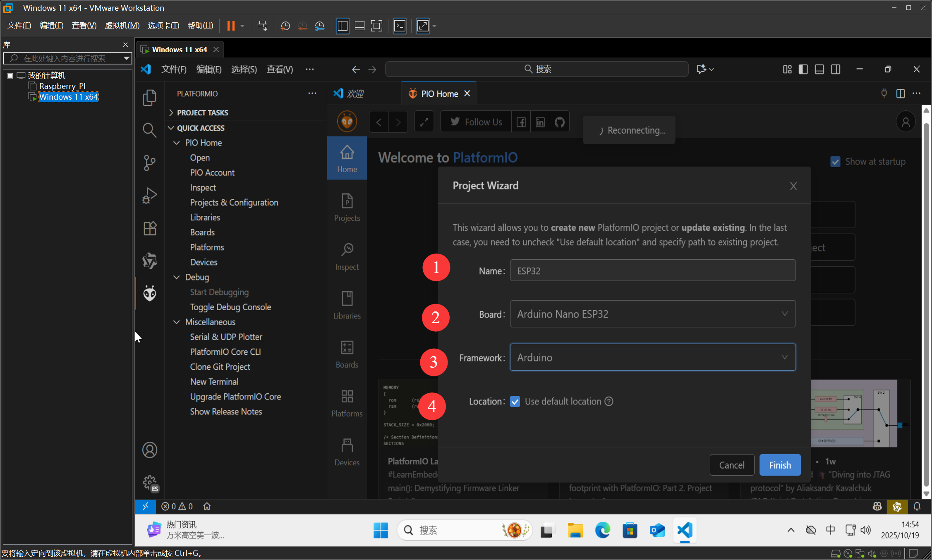This screenshot has width=932, height=560.
Task: Open Microsoft Edge from the taskbar
Action: 602,530
